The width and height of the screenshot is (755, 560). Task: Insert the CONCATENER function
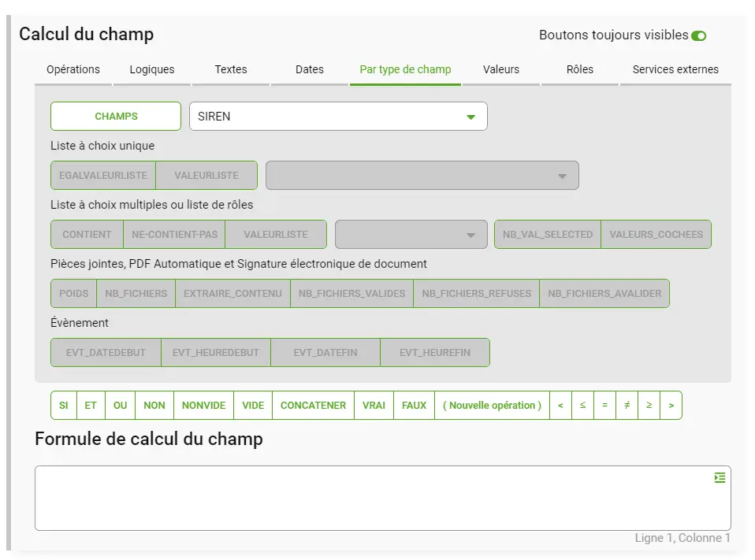click(x=313, y=405)
